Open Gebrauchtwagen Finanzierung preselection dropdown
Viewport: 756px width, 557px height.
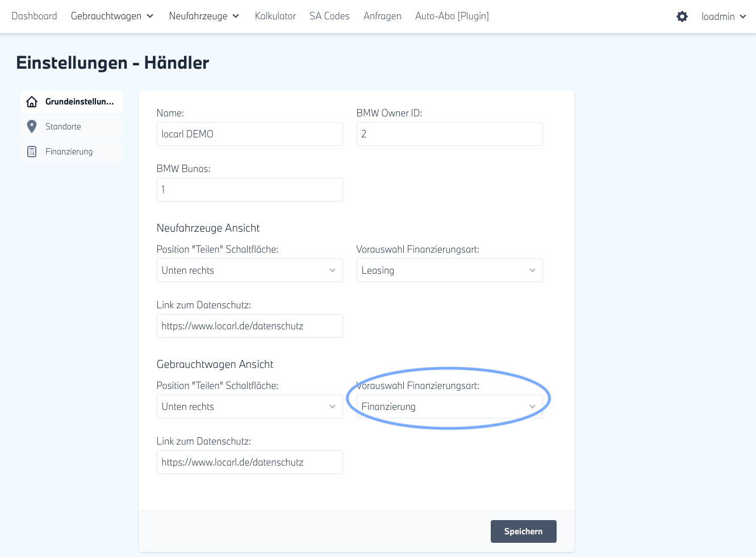coord(449,407)
